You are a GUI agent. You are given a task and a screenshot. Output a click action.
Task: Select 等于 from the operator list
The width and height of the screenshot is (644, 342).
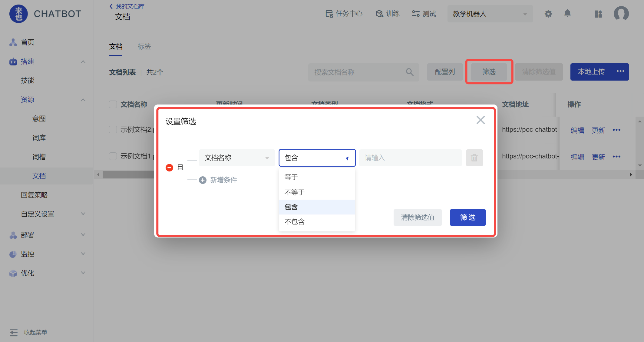click(x=317, y=177)
